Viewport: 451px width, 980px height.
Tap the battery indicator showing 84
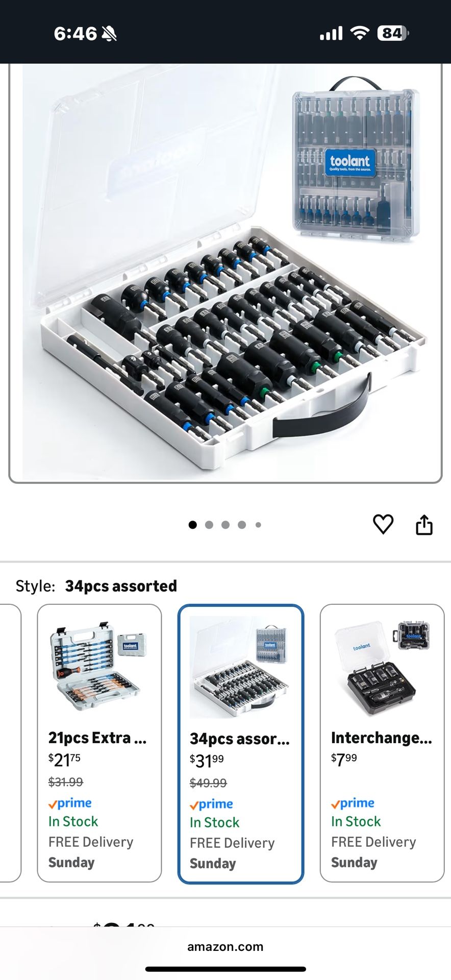393,34
